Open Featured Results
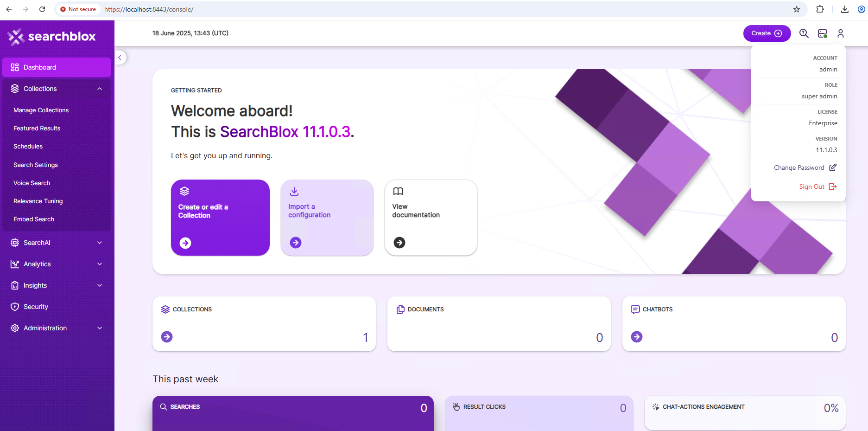Viewport: 868px width, 431px height. tap(37, 128)
